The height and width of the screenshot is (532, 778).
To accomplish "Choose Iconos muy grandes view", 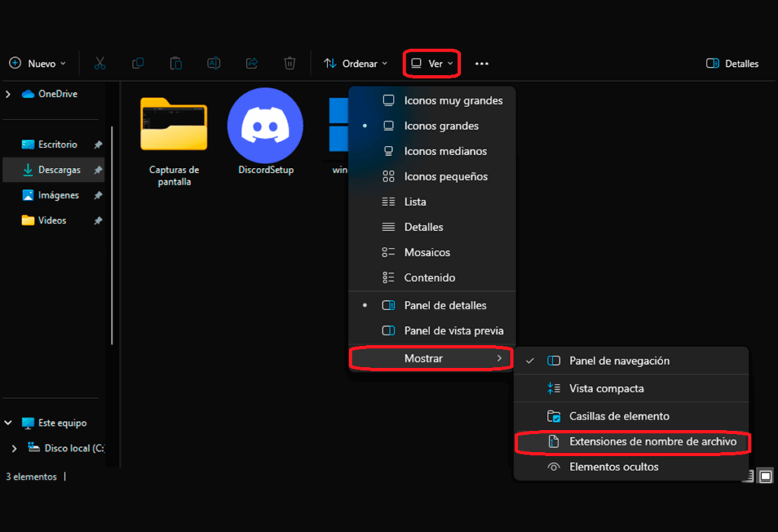I will [432, 100].
